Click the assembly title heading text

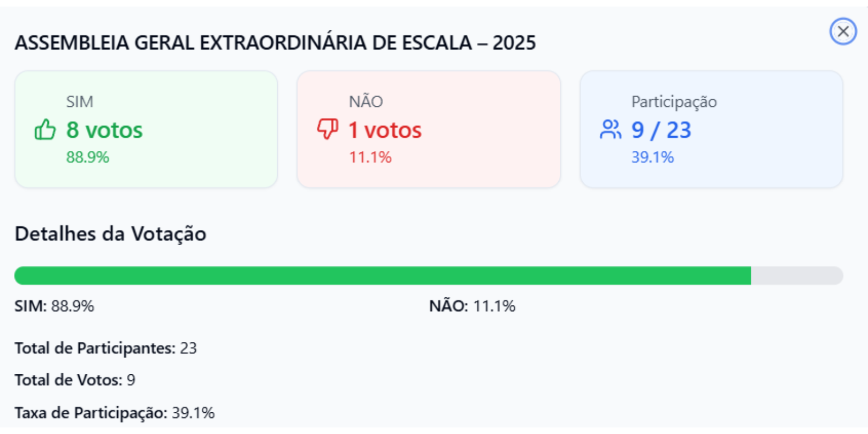tap(275, 43)
